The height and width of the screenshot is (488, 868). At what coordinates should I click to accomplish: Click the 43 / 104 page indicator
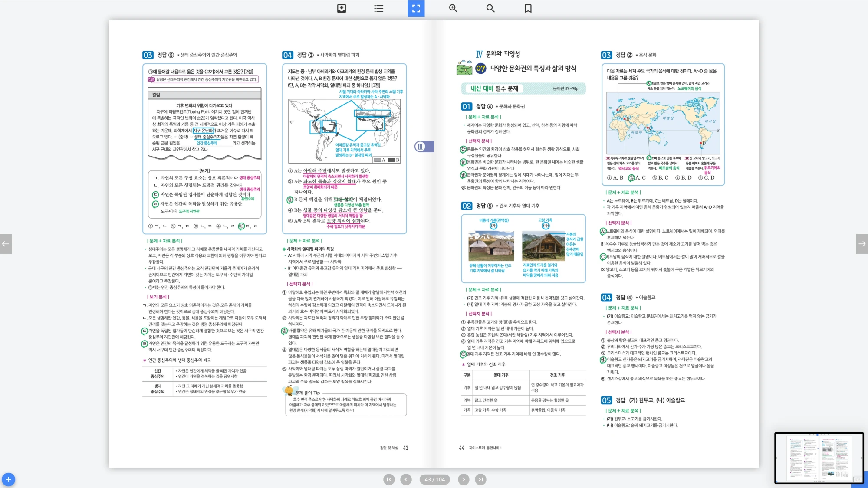tap(434, 479)
